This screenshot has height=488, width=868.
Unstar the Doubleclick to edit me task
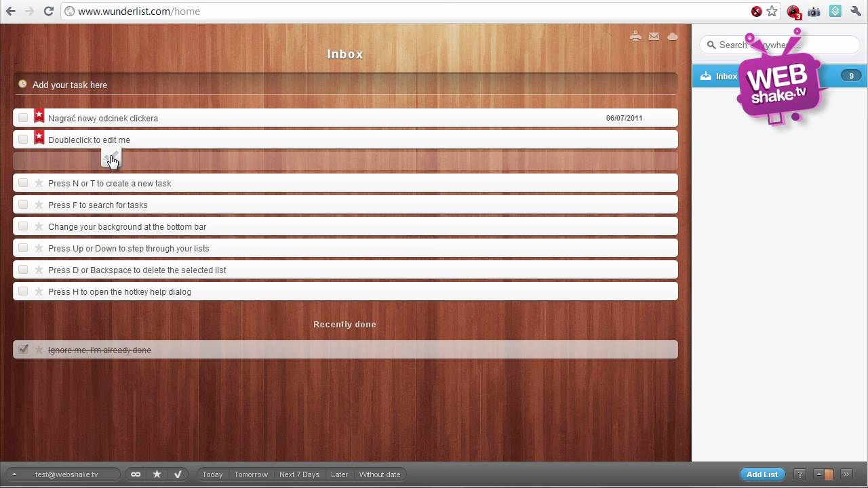pos(39,138)
